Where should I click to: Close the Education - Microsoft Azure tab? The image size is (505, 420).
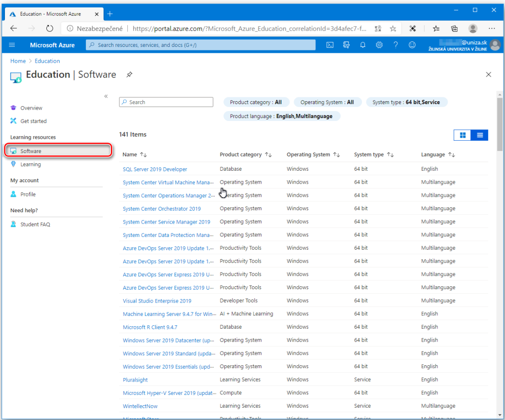(x=97, y=14)
